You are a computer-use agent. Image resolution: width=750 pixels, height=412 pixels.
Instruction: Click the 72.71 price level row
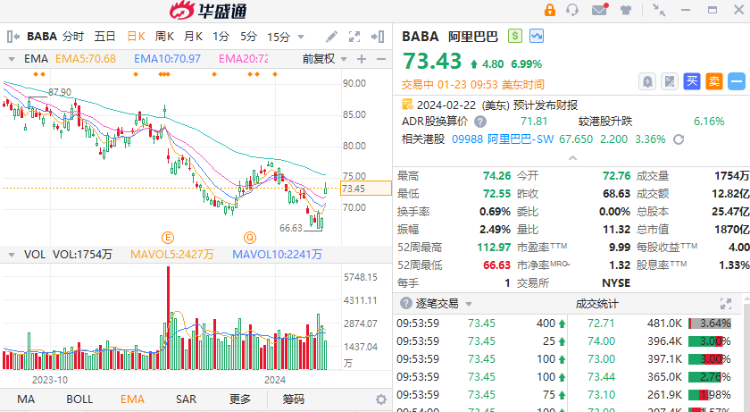659,324
